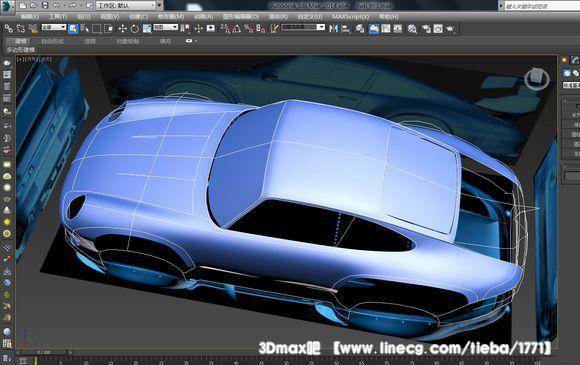Click the time slider next frame arrow
This screenshot has width=580, height=365.
[70, 352]
